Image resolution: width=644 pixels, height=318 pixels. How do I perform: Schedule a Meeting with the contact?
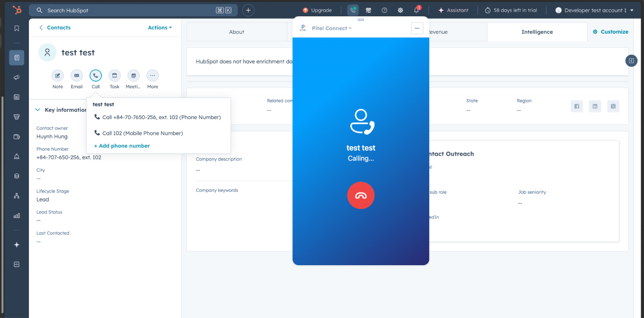click(x=134, y=76)
